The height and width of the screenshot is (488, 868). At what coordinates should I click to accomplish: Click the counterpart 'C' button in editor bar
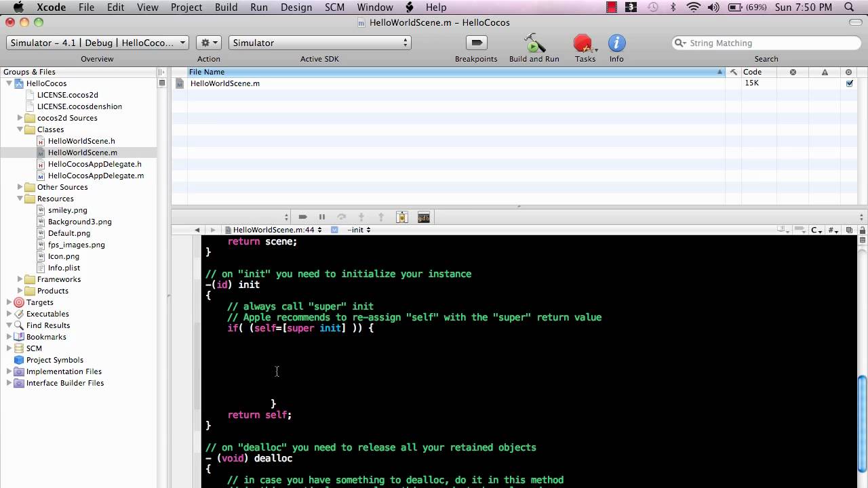[x=817, y=230]
